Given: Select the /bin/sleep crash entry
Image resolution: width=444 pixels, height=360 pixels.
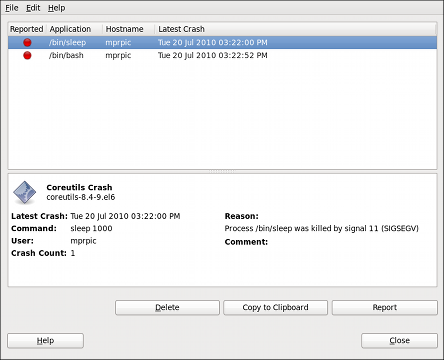Looking at the screenshot, I should [222, 42].
